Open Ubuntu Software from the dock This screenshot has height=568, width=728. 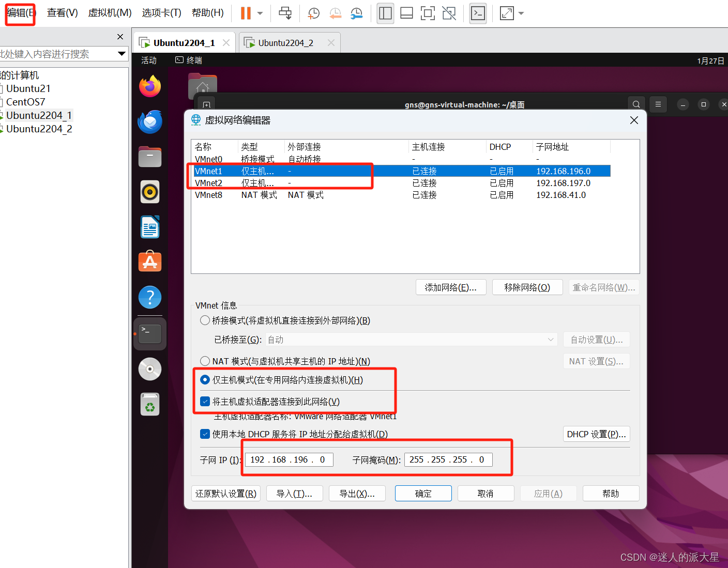click(150, 262)
